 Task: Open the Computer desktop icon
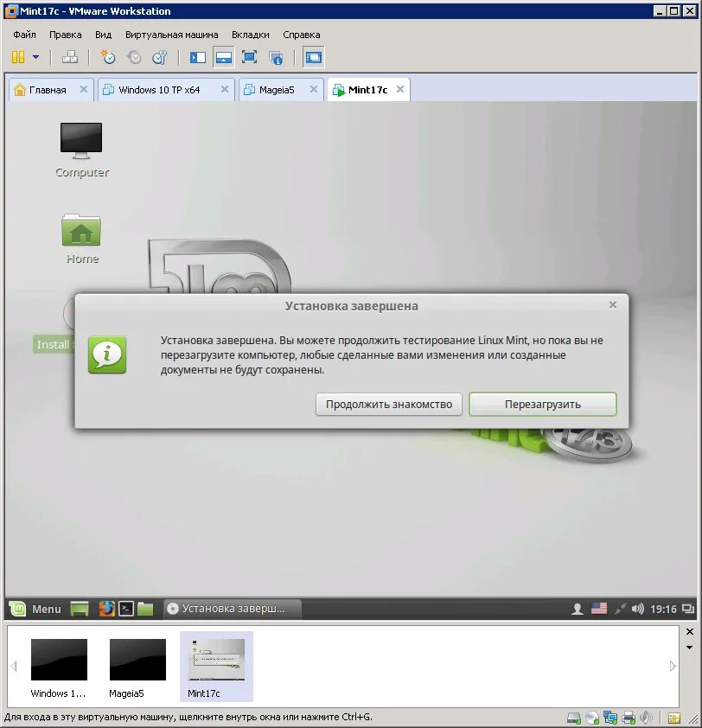point(82,150)
